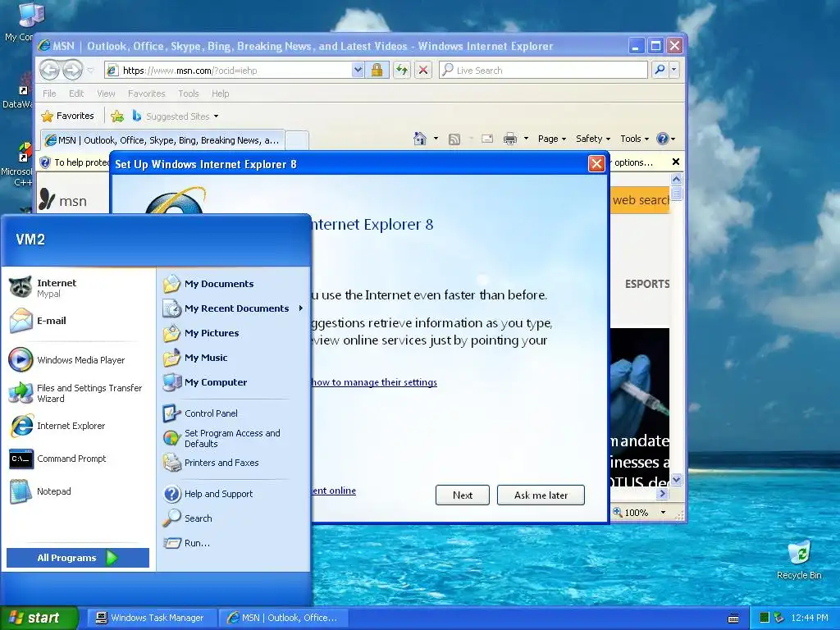840x630 pixels.
Task: Open Print options dropdown arrow
Action: point(526,139)
